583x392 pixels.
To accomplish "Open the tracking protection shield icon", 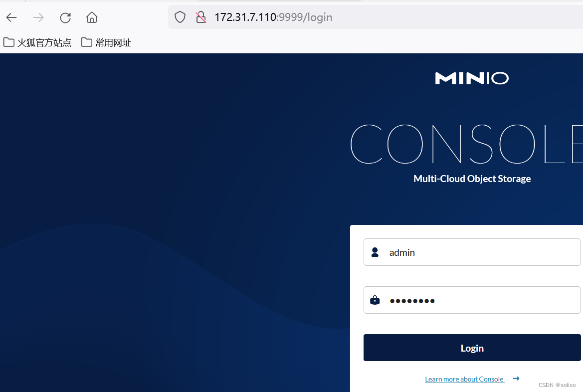I will 180,17.
